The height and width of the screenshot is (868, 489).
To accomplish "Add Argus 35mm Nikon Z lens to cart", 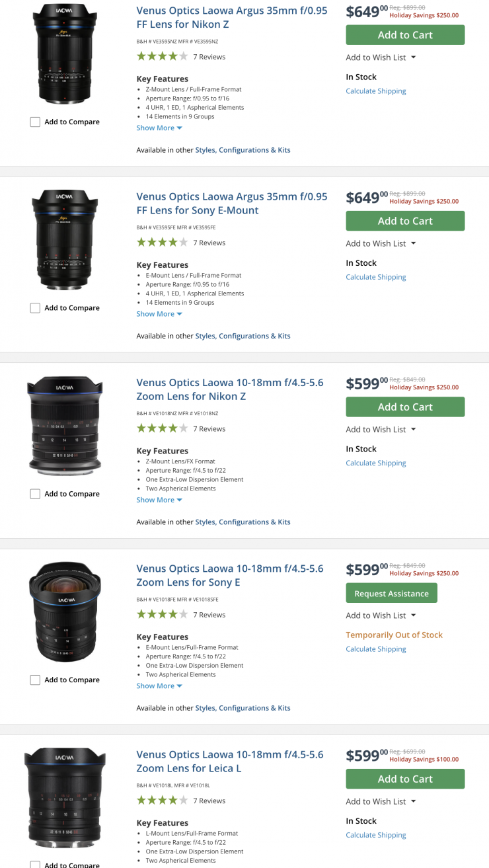I will tap(405, 35).
